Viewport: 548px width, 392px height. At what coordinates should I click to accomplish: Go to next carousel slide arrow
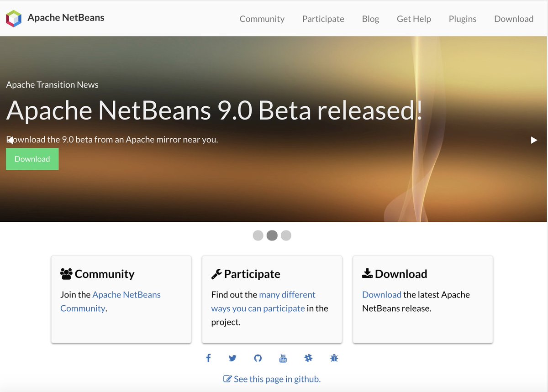coord(534,140)
